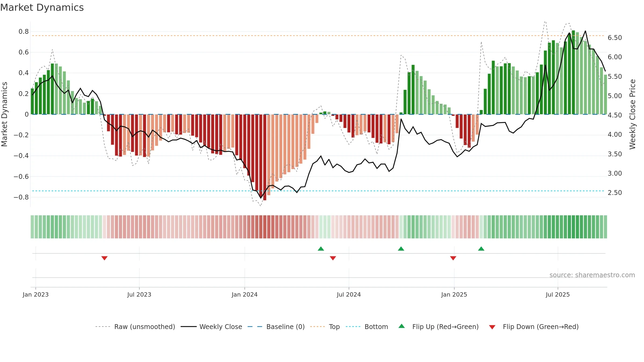Click the 3.50 right axis price label
644x362 pixels.
(615, 154)
